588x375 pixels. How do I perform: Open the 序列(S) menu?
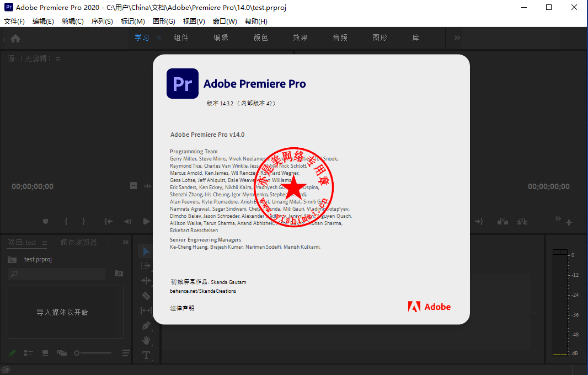coord(102,22)
